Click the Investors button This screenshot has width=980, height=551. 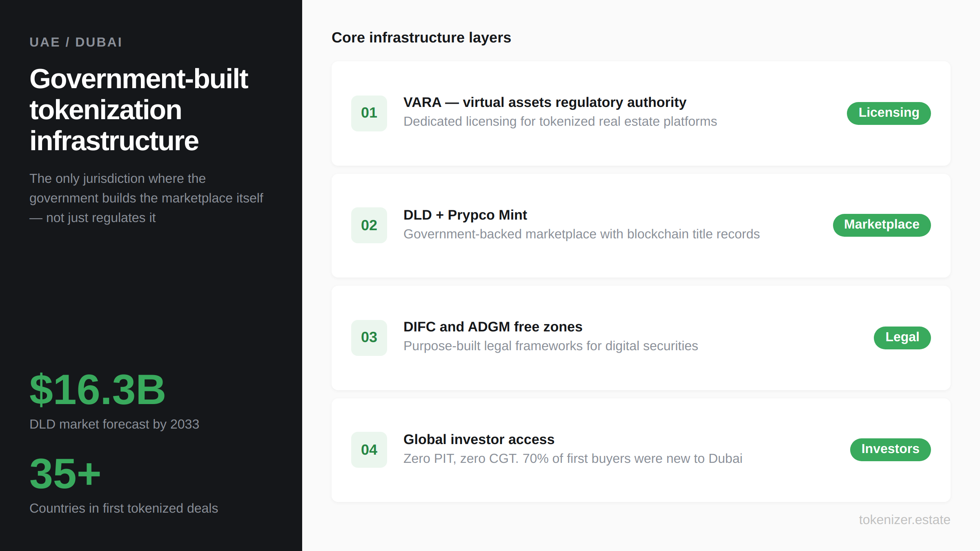point(891,449)
